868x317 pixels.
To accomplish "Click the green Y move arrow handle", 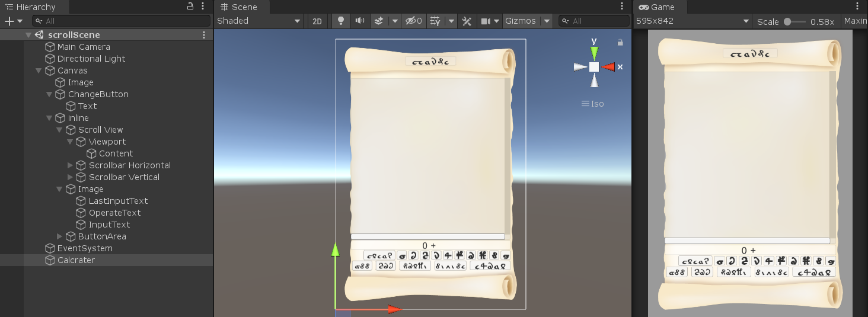I will (x=335, y=249).
